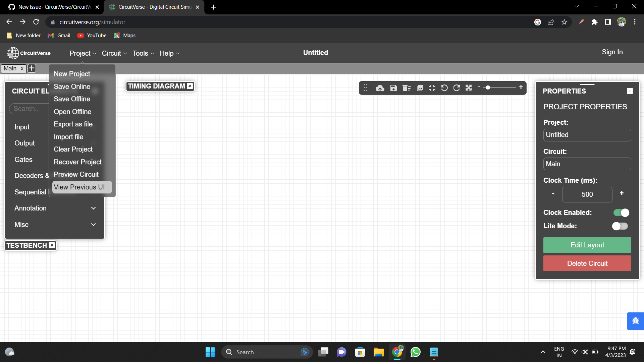Undo the last action
Image resolution: width=644 pixels, height=362 pixels.
(444, 88)
